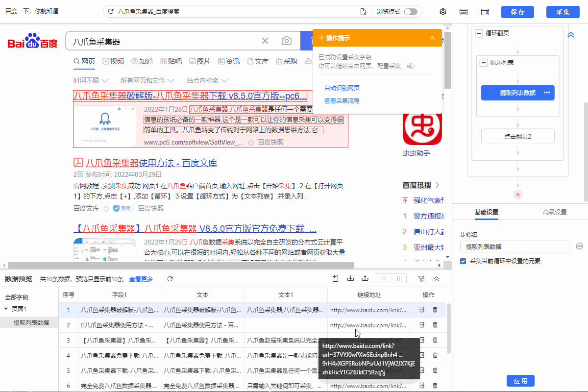Viewport: 588px width, 392px height.
Task: Switch to the 高级设置 tab
Action: pyautogui.click(x=555, y=212)
